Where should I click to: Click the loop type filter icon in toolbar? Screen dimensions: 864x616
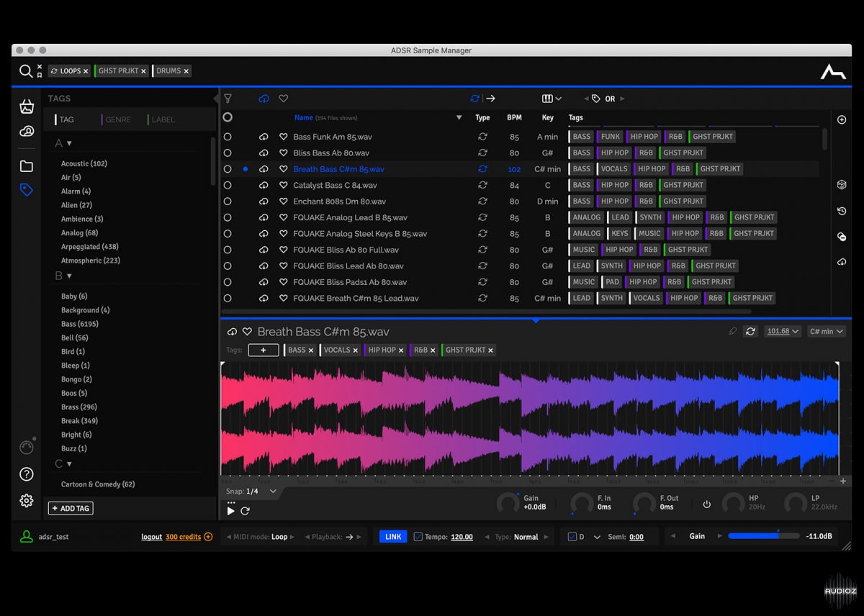[474, 99]
